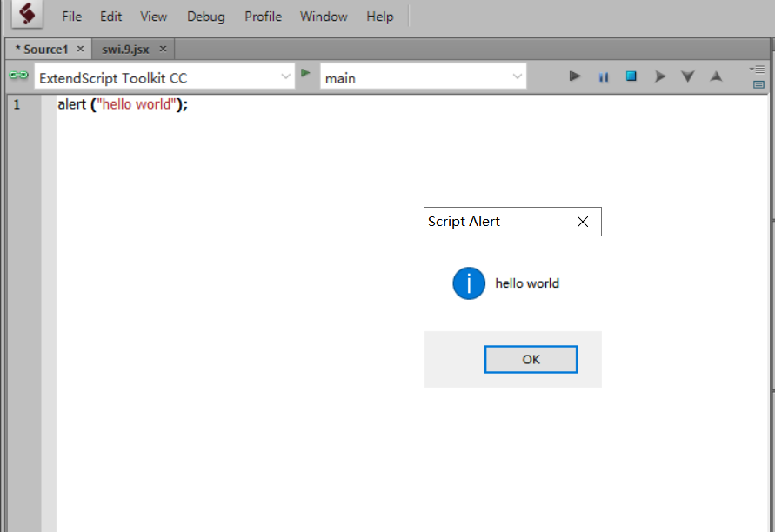Click the green start target application arrow

[x=305, y=73]
